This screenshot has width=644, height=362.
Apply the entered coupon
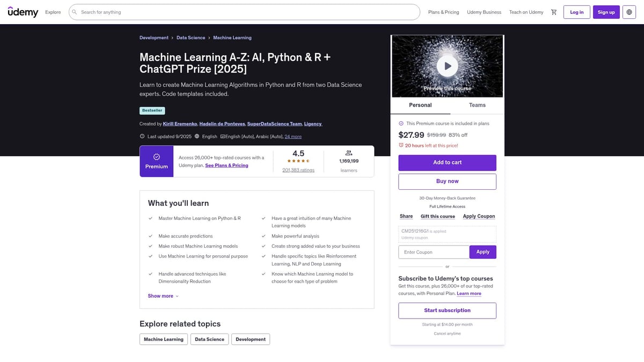[x=483, y=252]
